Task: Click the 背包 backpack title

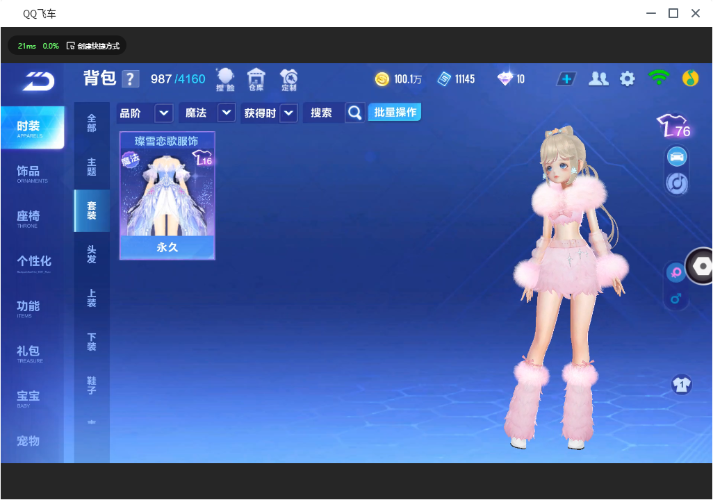Action: tap(100, 78)
